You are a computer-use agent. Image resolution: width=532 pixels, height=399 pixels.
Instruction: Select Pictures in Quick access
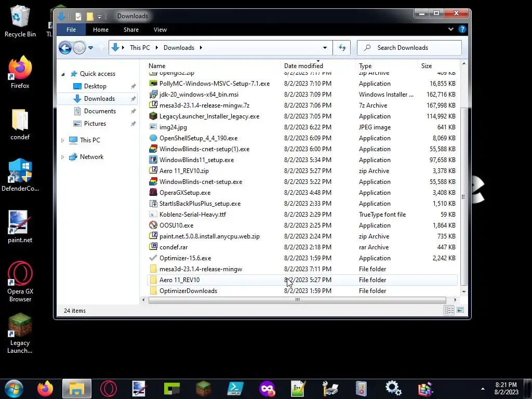95,124
